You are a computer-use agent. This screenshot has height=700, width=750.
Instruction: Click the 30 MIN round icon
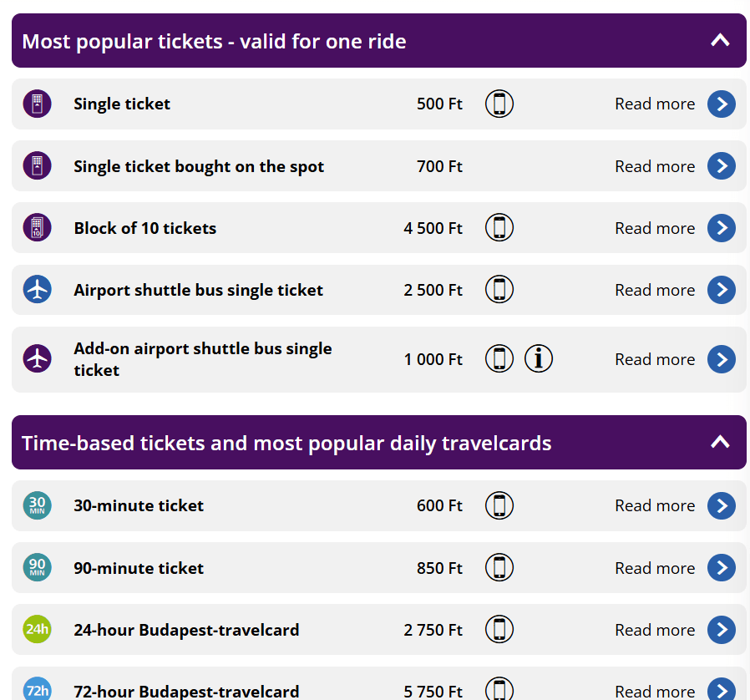coord(37,505)
